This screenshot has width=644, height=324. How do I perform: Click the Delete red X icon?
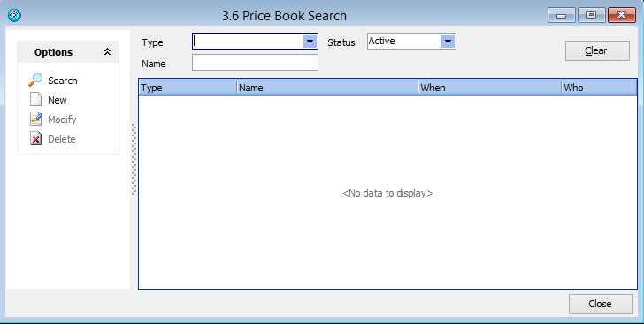click(x=35, y=139)
